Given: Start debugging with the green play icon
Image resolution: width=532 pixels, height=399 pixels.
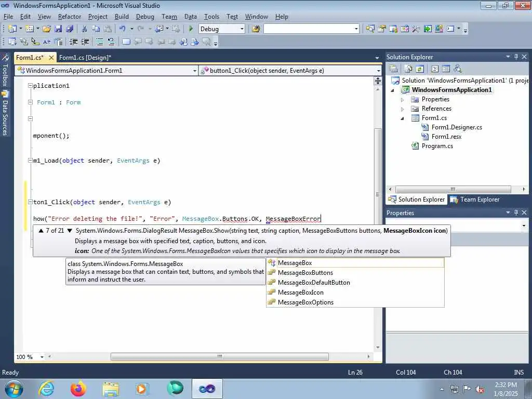Looking at the screenshot, I should pos(191,29).
